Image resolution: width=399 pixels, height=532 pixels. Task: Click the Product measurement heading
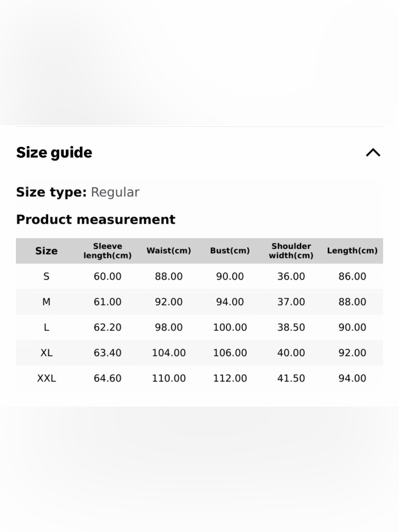click(96, 219)
